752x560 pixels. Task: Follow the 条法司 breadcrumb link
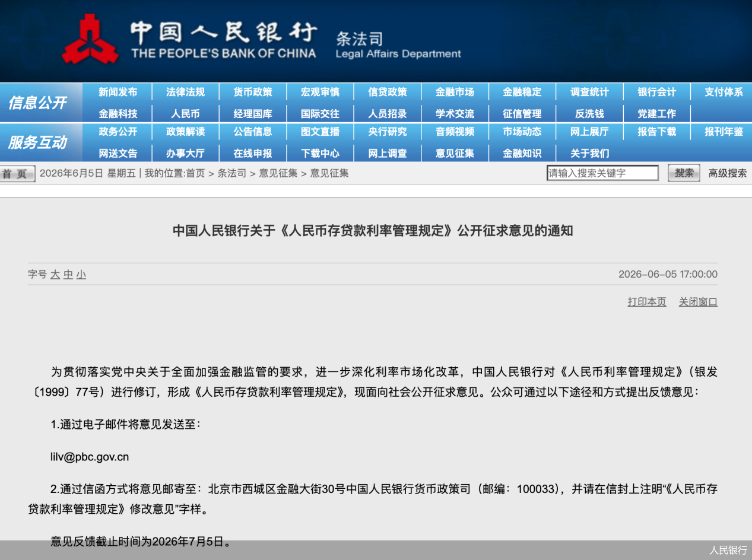(x=232, y=173)
